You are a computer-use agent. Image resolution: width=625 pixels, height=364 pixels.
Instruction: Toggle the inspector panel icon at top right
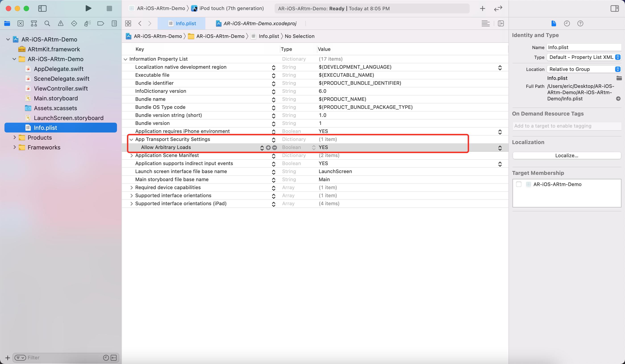pyautogui.click(x=615, y=8)
